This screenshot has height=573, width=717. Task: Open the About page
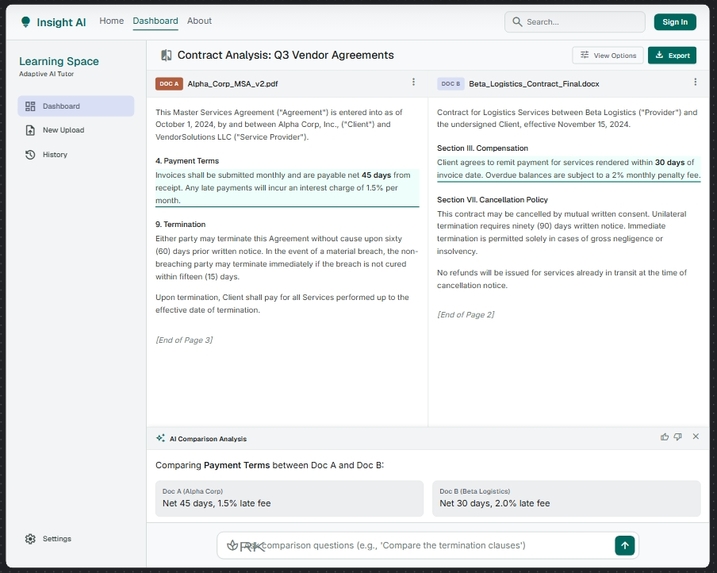click(x=199, y=21)
